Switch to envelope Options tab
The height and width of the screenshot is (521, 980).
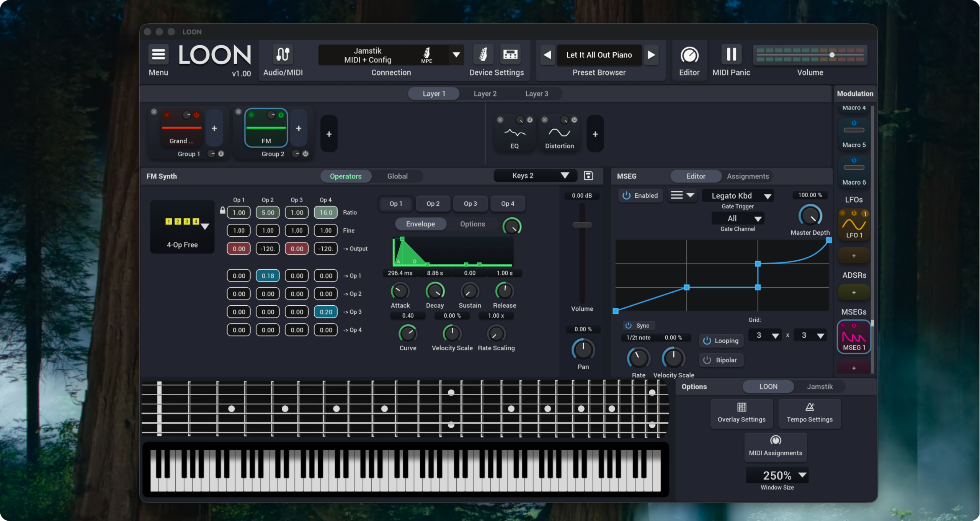(x=472, y=224)
